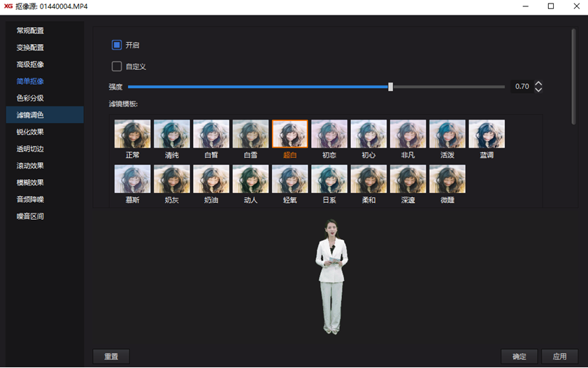The height and width of the screenshot is (368, 588).
Task: Click the presenter preview image
Action: click(x=331, y=277)
